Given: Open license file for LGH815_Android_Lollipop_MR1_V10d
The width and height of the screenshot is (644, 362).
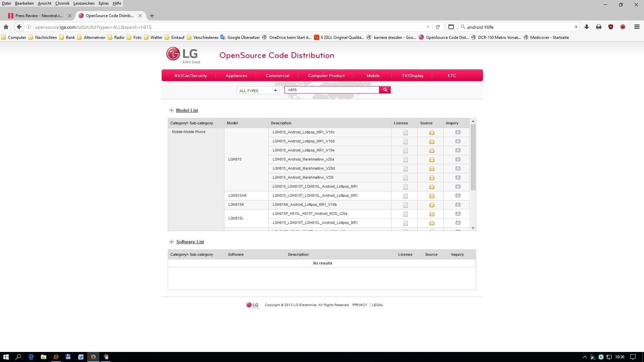Looking at the screenshot, I should pyautogui.click(x=406, y=141).
